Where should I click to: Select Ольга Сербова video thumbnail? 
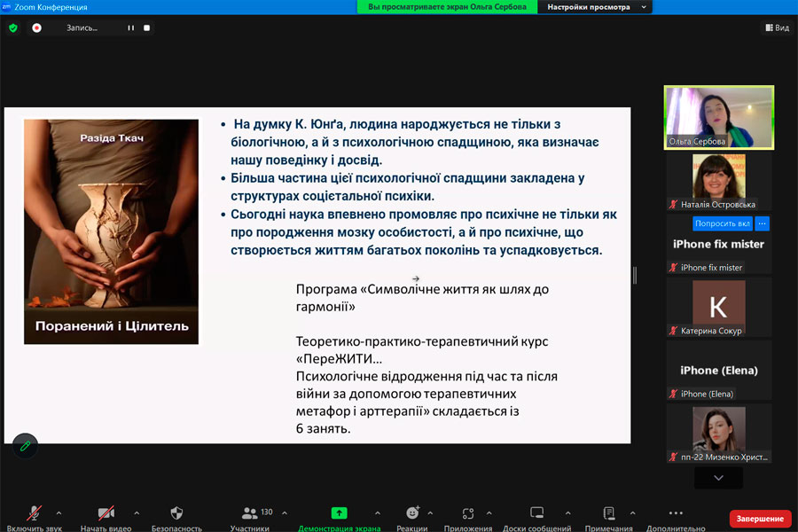coord(719,118)
